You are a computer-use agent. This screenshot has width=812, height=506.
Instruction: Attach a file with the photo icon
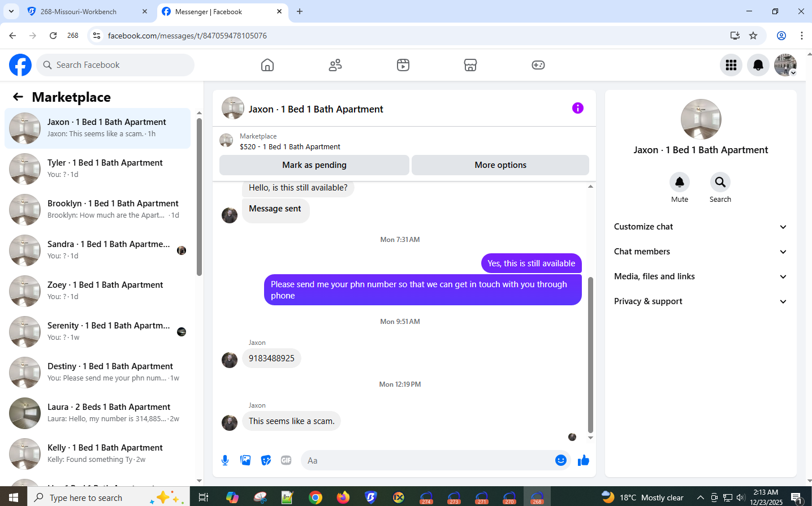[245, 460]
